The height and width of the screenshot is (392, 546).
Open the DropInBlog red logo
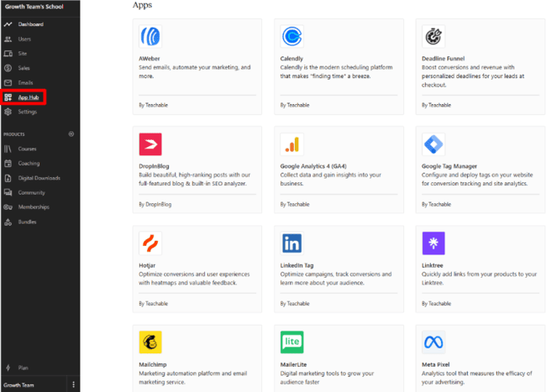pos(150,144)
